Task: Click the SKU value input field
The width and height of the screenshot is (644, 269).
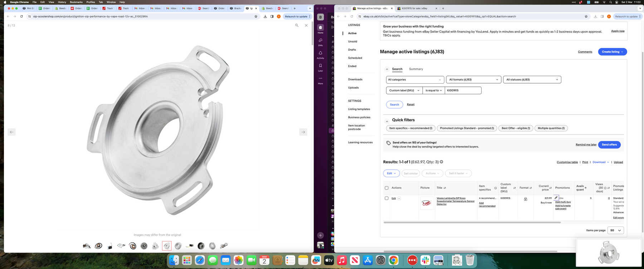Action: (463, 90)
